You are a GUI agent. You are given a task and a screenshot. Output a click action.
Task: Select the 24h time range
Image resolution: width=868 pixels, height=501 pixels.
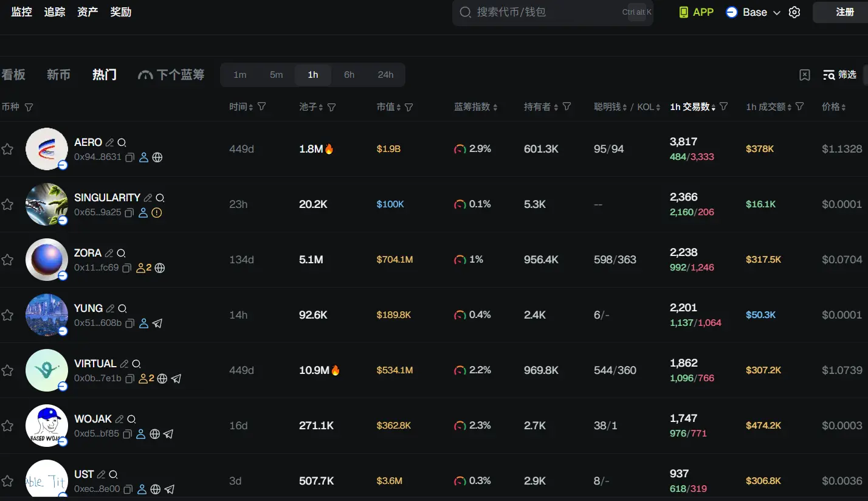click(x=385, y=75)
